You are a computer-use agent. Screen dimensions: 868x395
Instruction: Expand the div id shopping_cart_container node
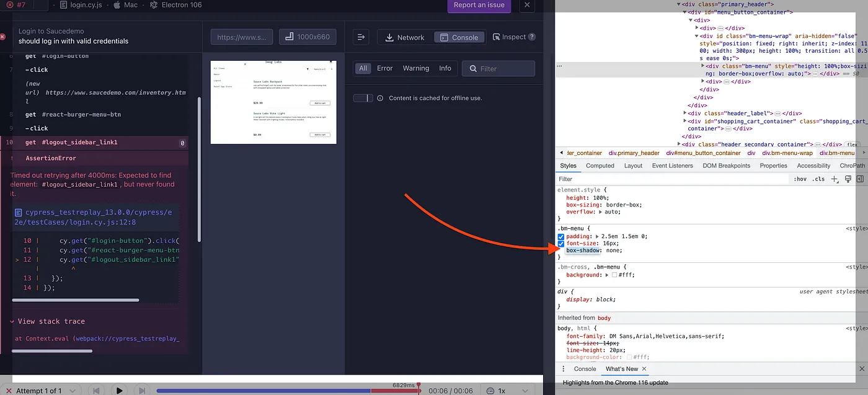tap(685, 121)
